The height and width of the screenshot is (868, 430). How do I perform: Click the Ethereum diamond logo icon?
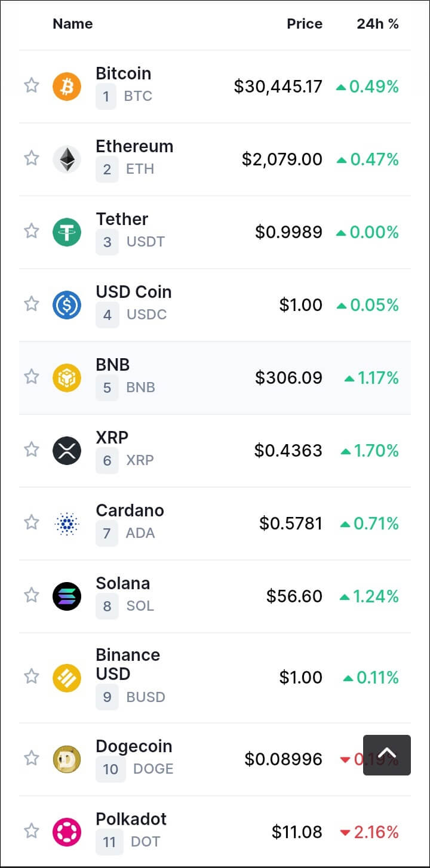67,159
